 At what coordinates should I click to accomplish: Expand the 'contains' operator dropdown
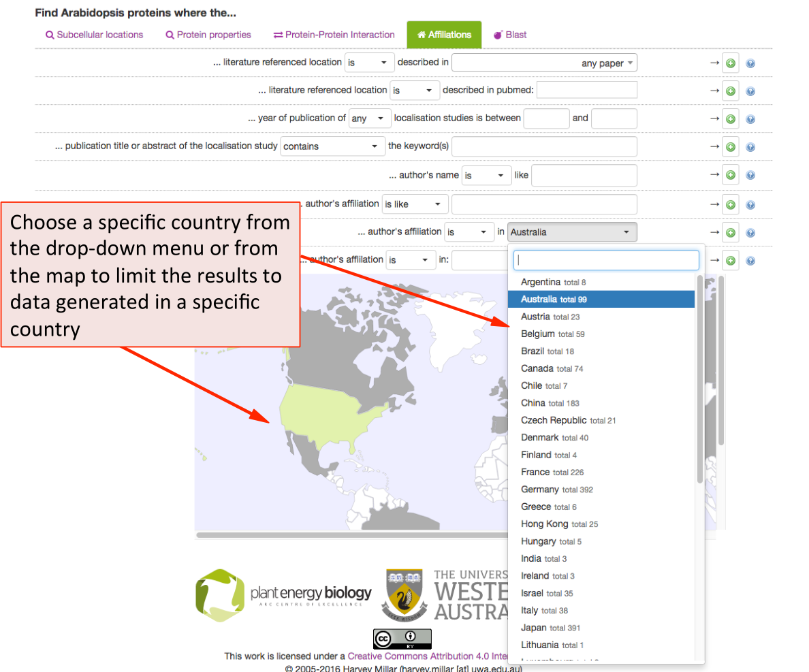tap(332, 146)
